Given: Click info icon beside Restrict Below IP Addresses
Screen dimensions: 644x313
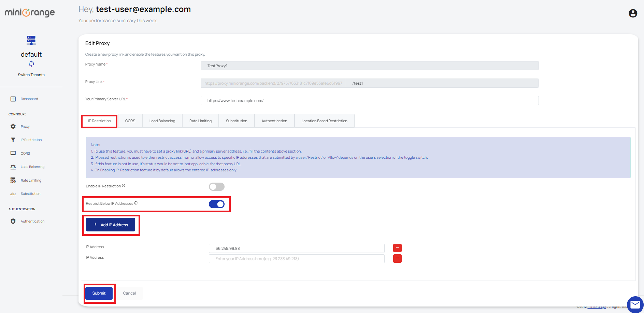Looking at the screenshot, I should [136, 203].
